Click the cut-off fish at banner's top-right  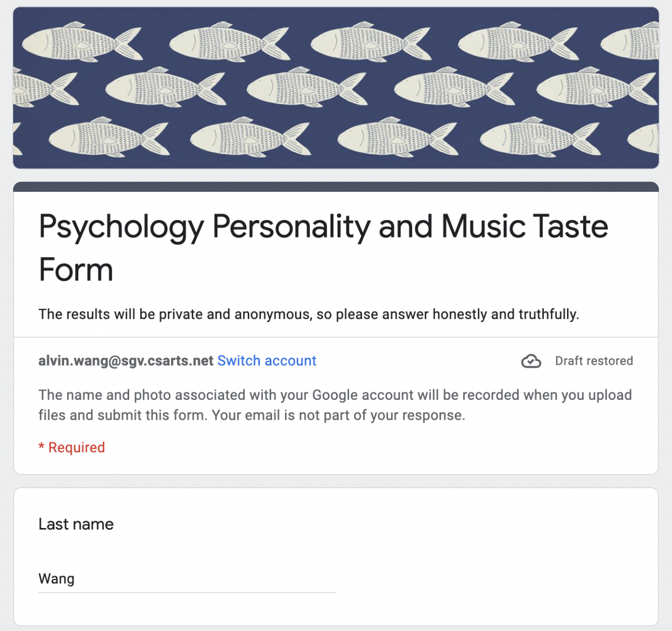[633, 42]
